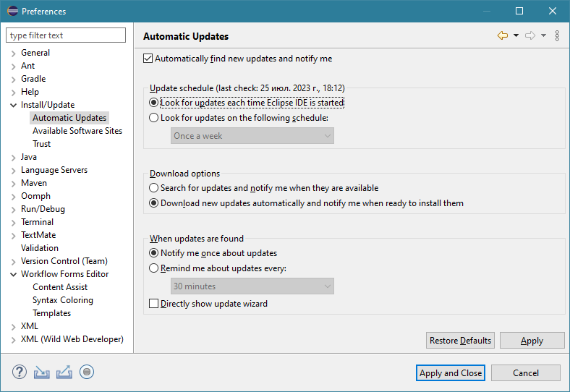This screenshot has height=392, width=570.
Task: Click the Export preferences icon
Action: pos(64,372)
